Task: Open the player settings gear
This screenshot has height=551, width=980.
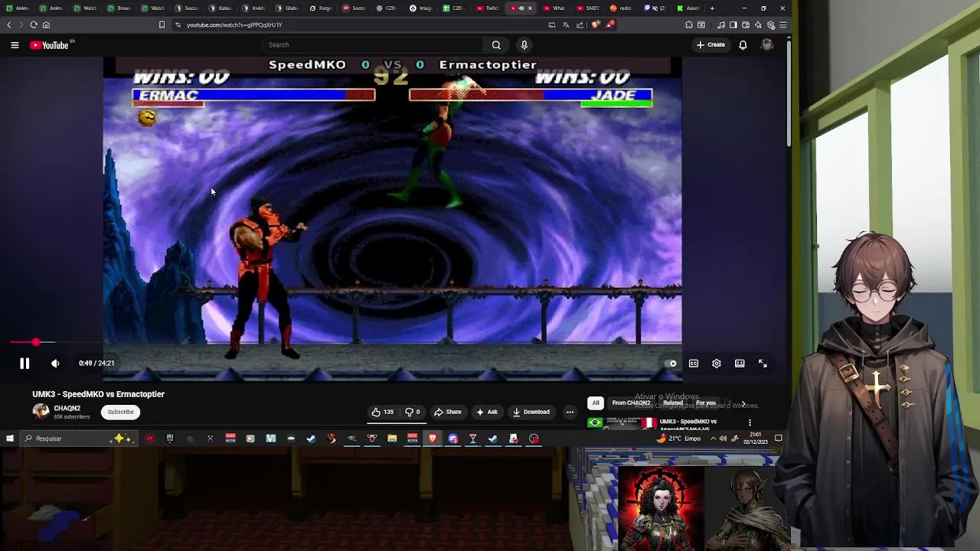Action: pyautogui.click(x=717, y=364)
